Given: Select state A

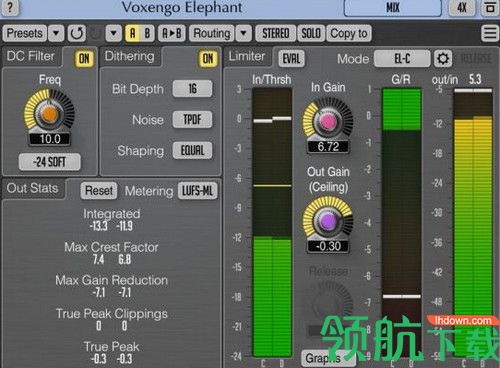Looking at the screenshot, I should click(x=133, y=33).
